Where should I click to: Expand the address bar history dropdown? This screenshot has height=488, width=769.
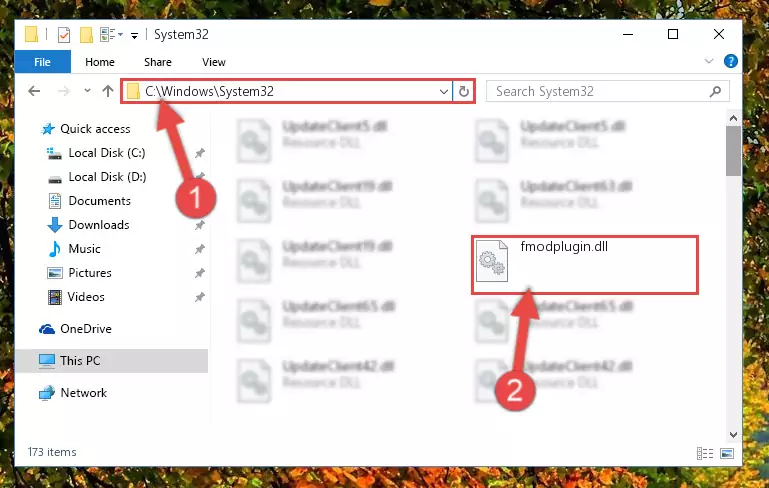[443, 92]
